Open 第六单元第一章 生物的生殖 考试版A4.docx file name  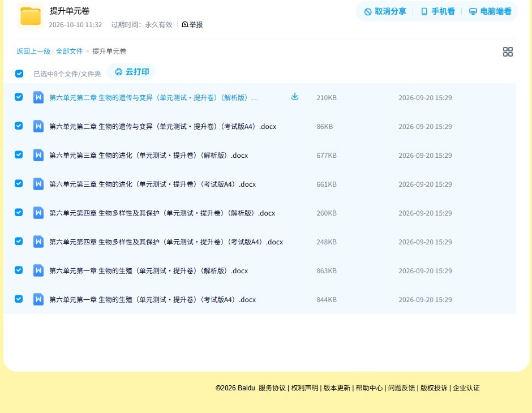(152, 299)
